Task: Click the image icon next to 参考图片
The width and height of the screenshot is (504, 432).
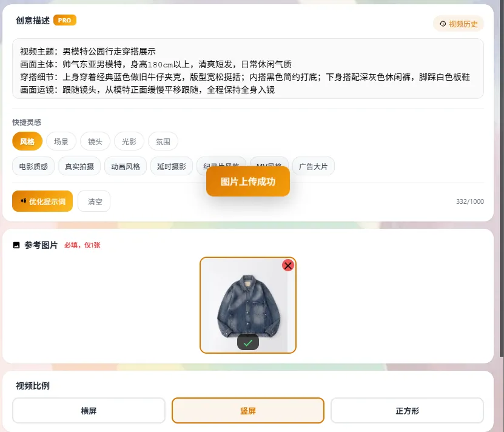Action: (x=16, y=245)
